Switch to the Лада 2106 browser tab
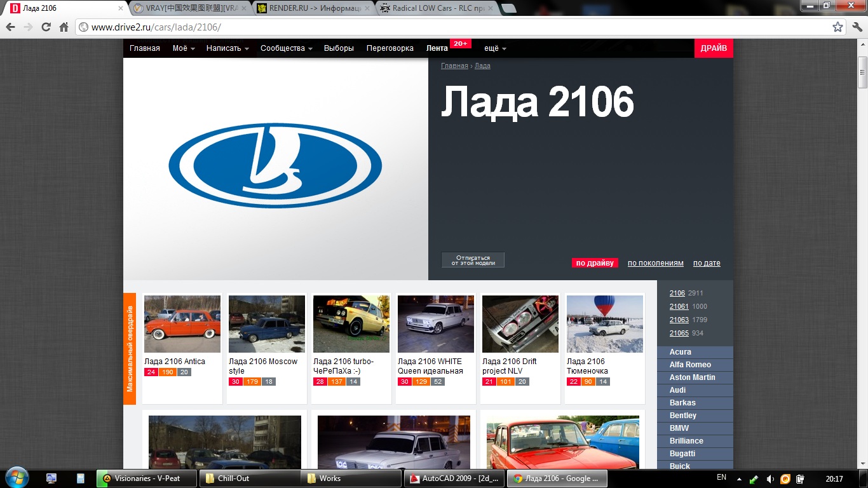 coord(66,8)
